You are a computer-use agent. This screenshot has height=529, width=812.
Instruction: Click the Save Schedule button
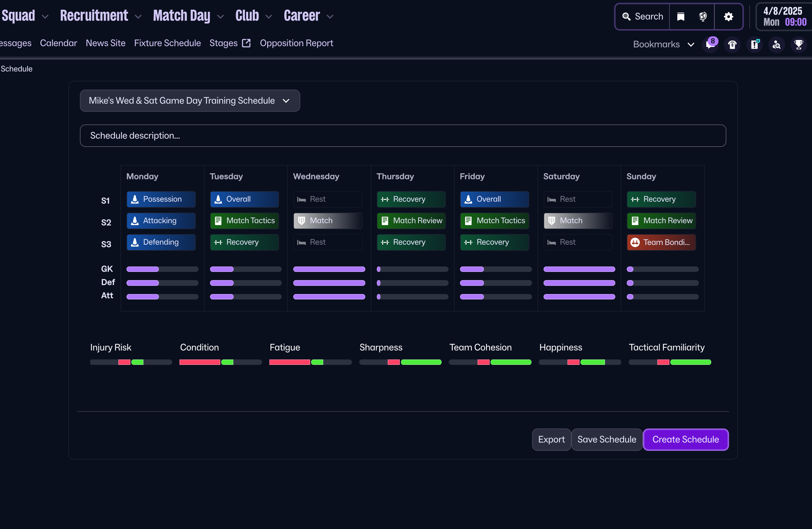click(x=606, y=439)
